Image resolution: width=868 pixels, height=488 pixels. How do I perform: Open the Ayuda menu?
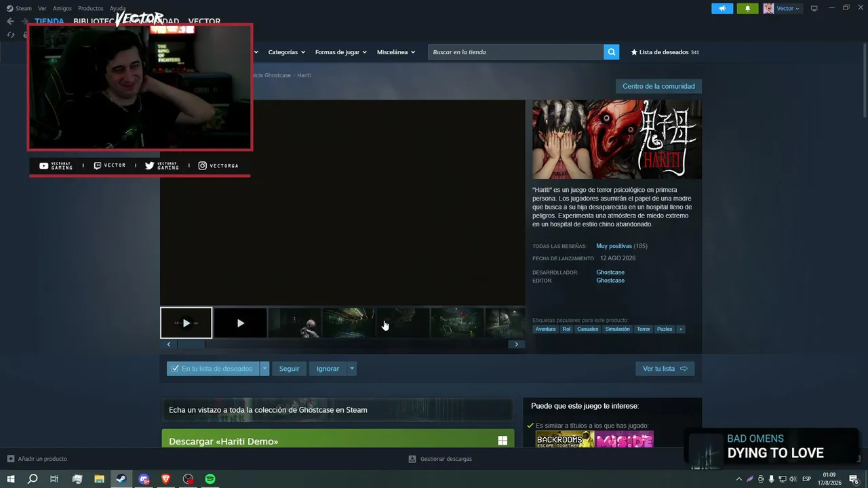click(118, 8)
